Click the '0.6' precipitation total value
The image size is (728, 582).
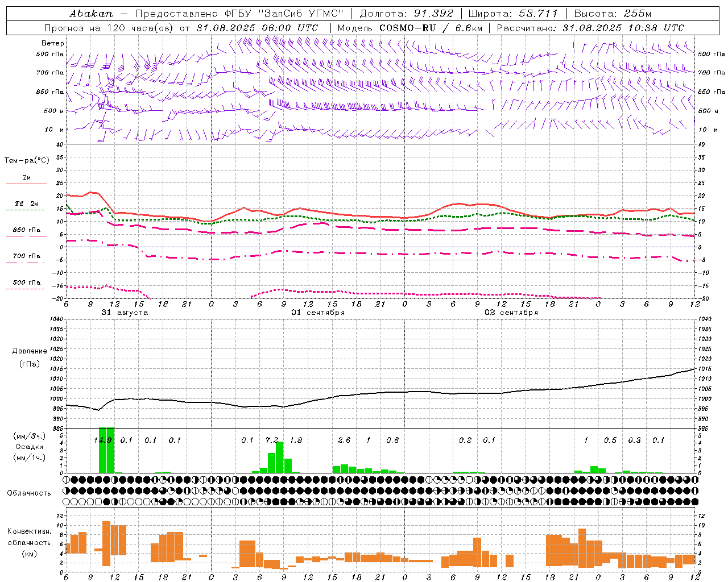(x=392, y=440)
